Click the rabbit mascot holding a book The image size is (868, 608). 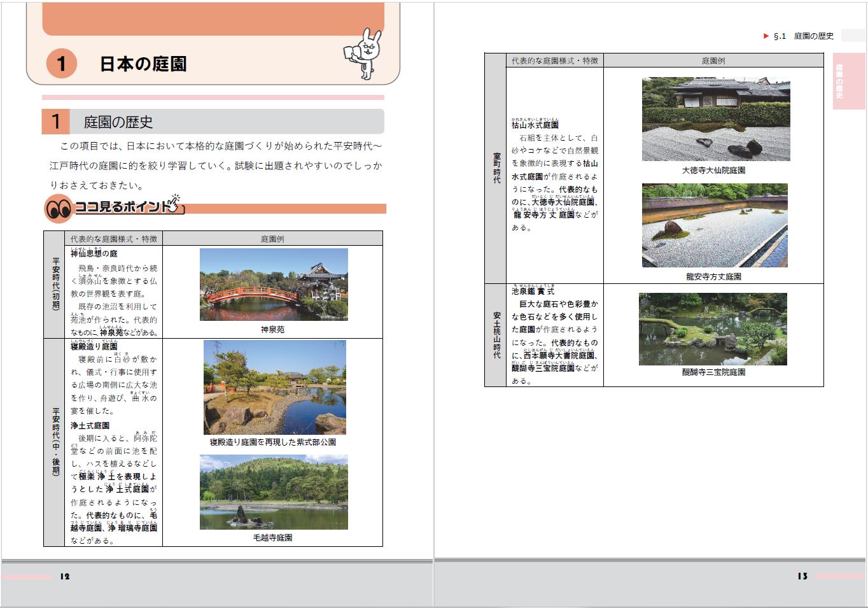[365, 53]
